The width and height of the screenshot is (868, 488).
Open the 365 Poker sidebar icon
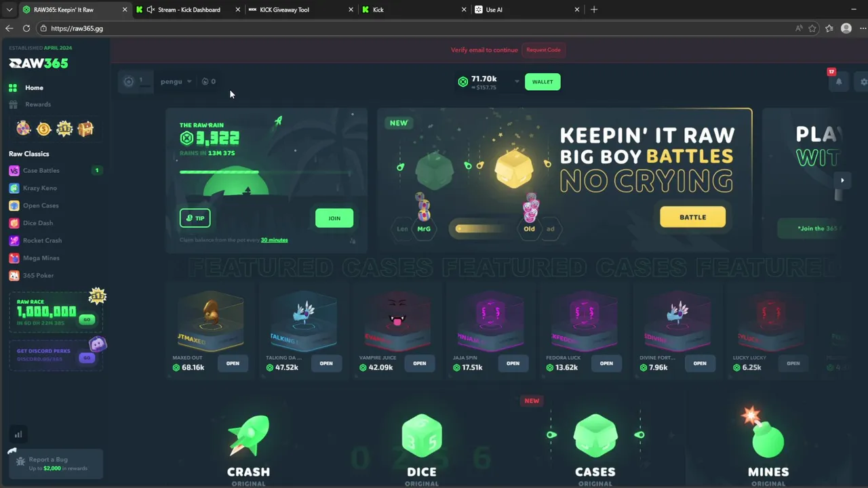pyautogui.click(x=14, y=276)
